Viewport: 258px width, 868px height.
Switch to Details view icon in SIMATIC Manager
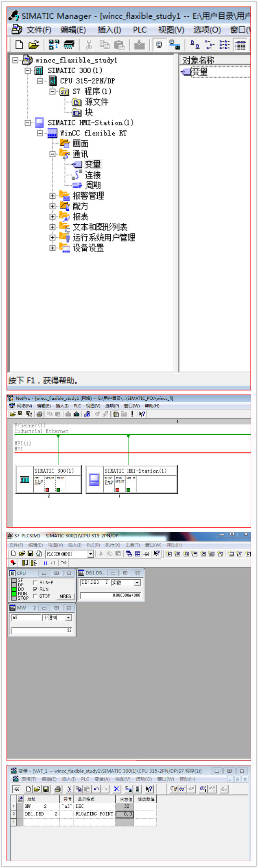click(x=241, y=45)
